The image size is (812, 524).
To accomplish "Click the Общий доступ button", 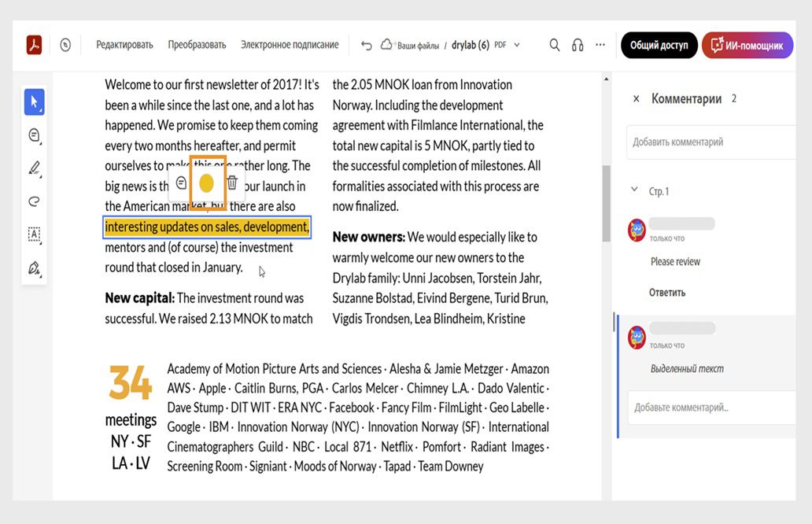I will tap(659, 45).
